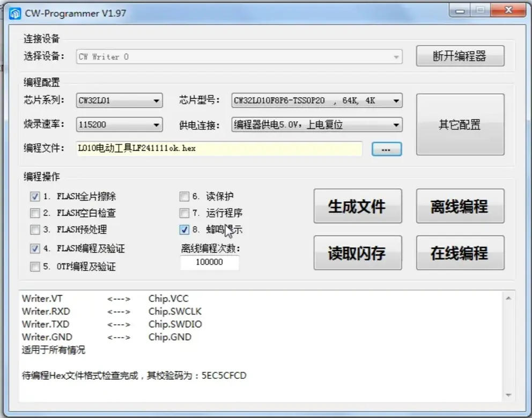532x418 pixels.
Task: Click the 读取闪存 button
Action: click(x=358, y=253)
